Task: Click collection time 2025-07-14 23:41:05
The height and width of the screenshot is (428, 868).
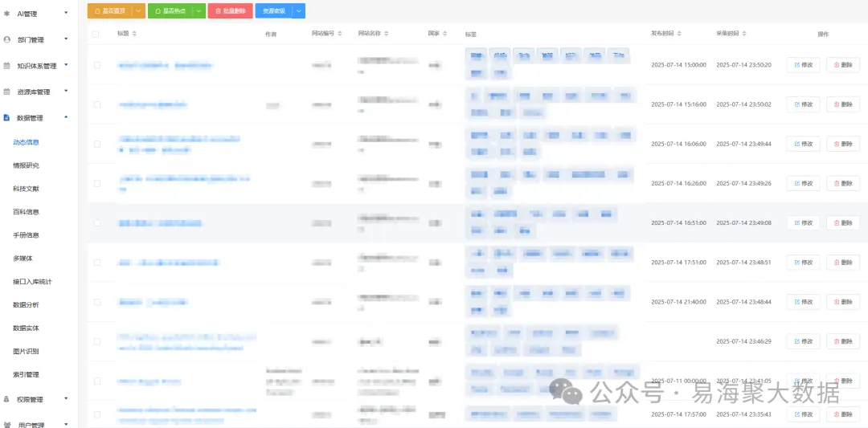Action: point(744,381)
